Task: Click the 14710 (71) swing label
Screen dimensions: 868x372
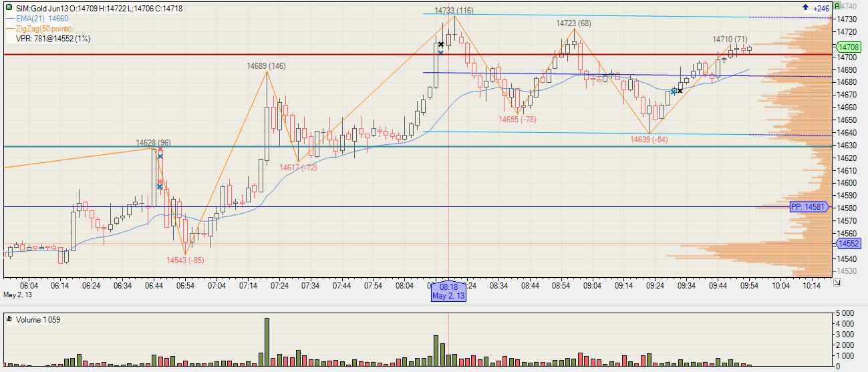Action: pyautogui.click(x=730, y=39)
